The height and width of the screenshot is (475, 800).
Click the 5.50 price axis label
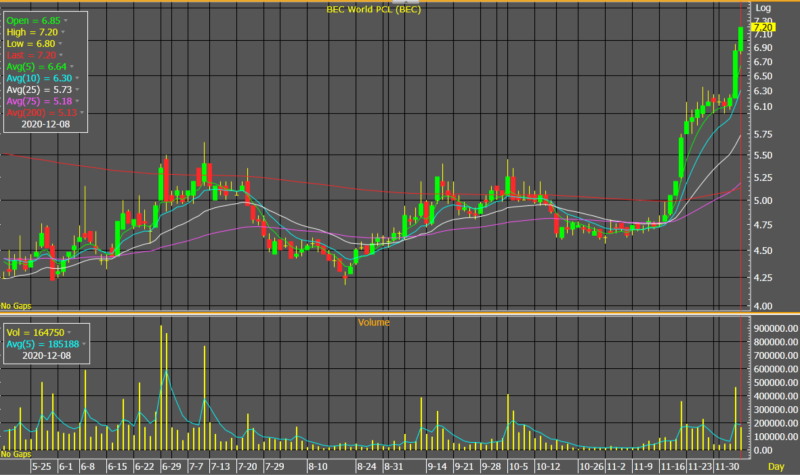[x=763, y=156]
